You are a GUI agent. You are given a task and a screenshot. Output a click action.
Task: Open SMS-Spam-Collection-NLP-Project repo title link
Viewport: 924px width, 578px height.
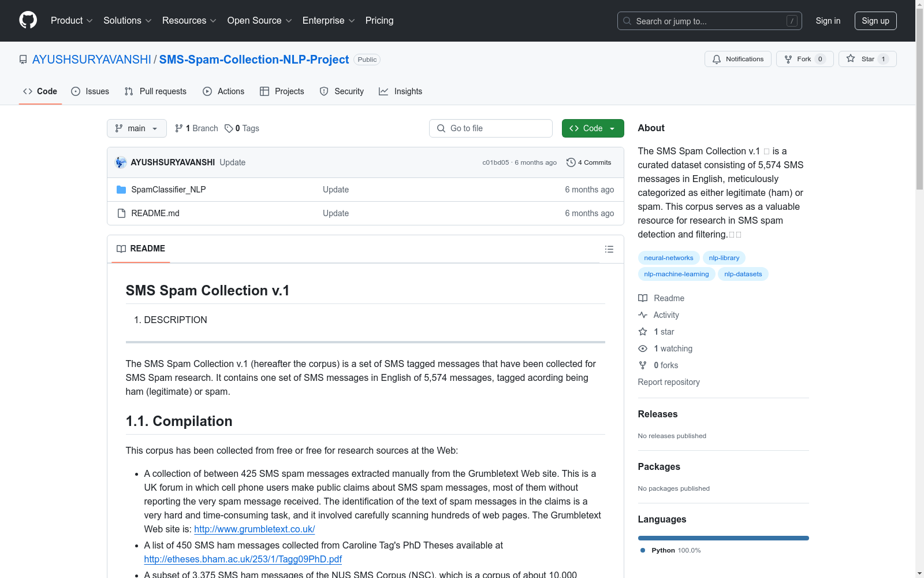tap(254, 60)
